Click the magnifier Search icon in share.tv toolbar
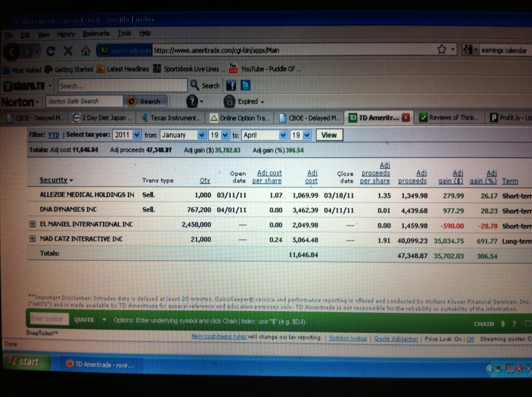This screenshot has height=397, width=532. pyautogui.click(x=195, y=85)
